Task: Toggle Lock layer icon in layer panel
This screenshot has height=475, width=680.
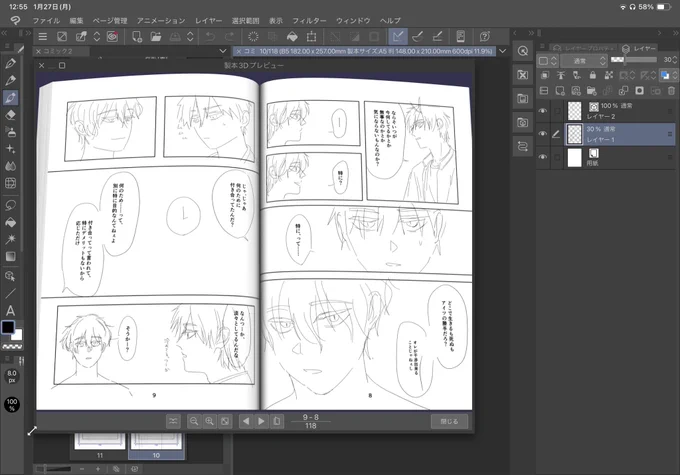Action: pyautogui.click(x=592, y=75)
